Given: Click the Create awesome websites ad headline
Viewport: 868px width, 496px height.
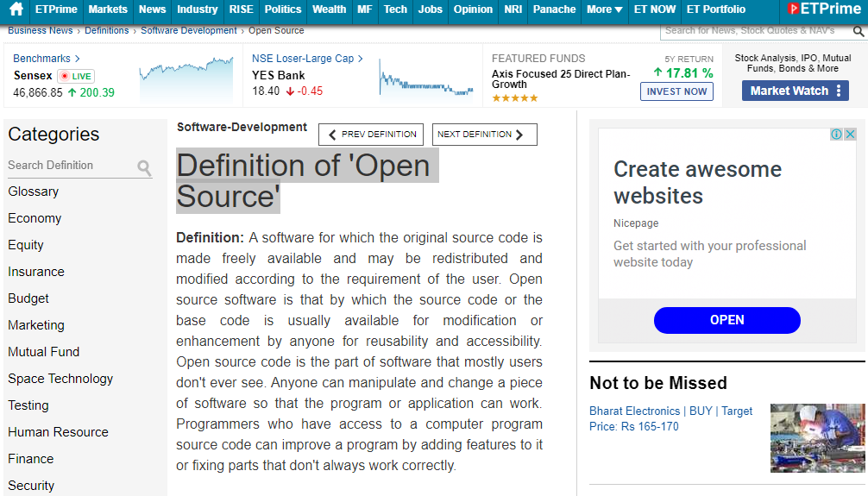Looking at the screenshot, I should tap(697, 182).
